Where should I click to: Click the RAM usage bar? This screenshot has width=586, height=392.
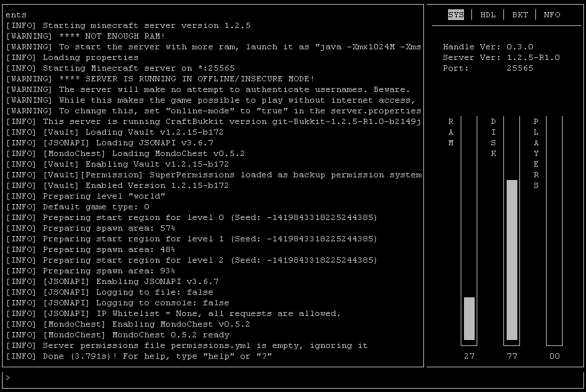(469, 231)
